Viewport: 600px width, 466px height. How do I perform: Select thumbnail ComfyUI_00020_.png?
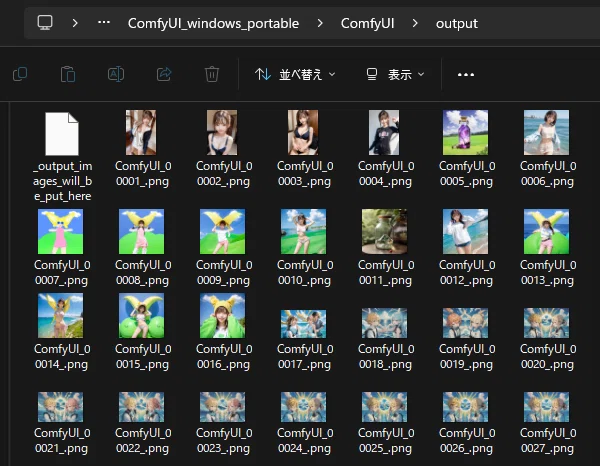click(x=546, y=323)
